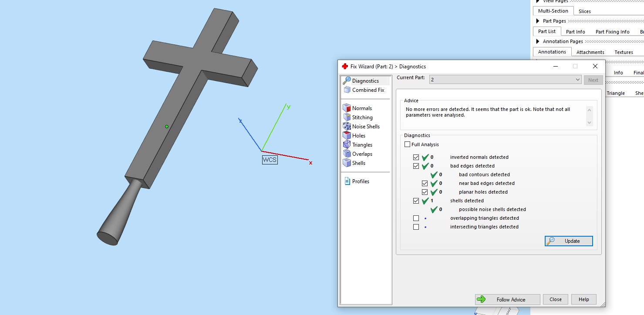Collapse the Part Pages section

click(538, 21)
